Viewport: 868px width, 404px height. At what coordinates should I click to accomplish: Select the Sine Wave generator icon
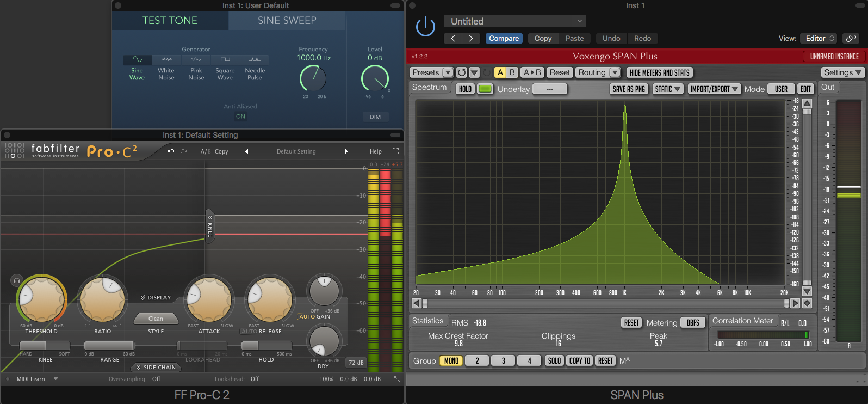(x=137, y=59)
